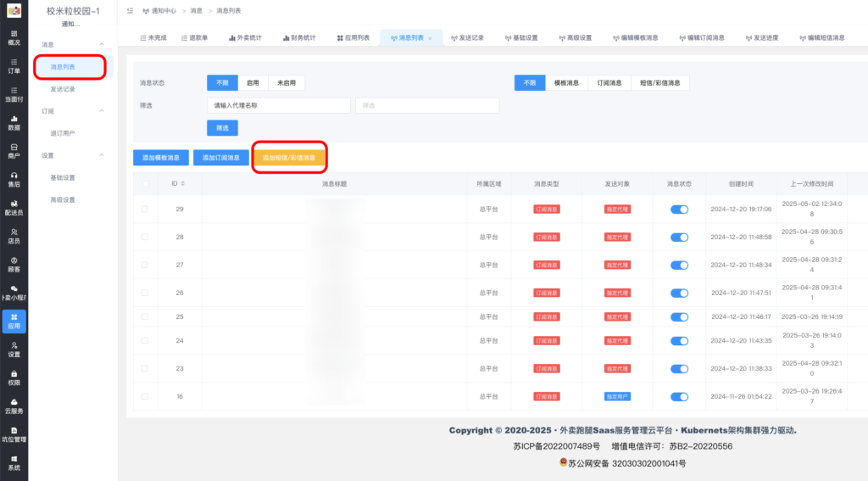The image size is (868, 481).
Task: Switch to the 应用列表 tab
Action: click(x=353, y=37)
